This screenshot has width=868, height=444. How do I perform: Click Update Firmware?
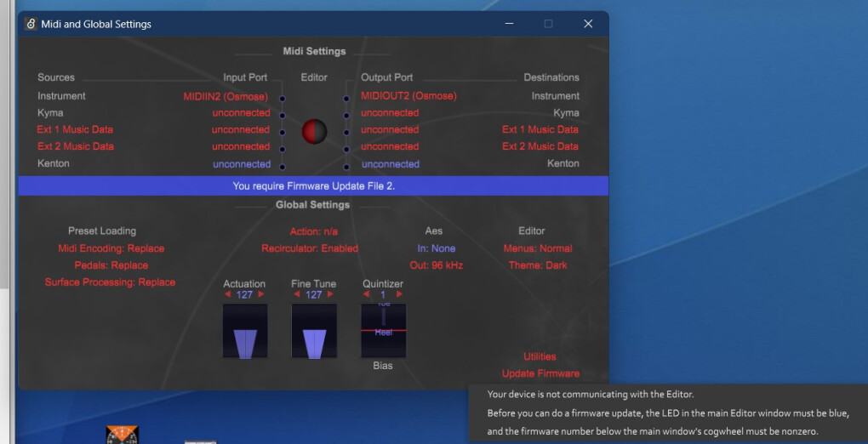pyautogui.click(x=541, y=373)
